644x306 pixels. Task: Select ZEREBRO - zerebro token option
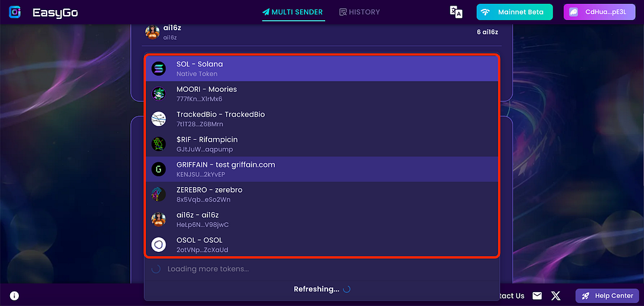pos(321,194)
